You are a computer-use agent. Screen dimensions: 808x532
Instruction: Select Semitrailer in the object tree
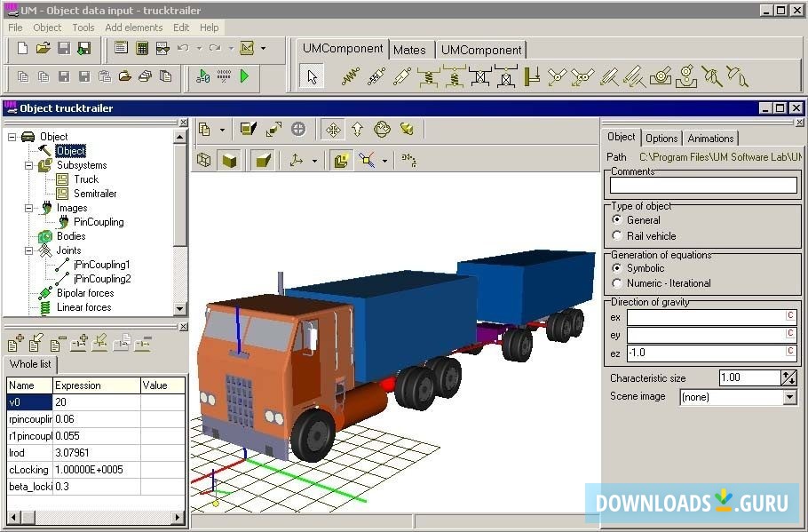tap(95, 194)
